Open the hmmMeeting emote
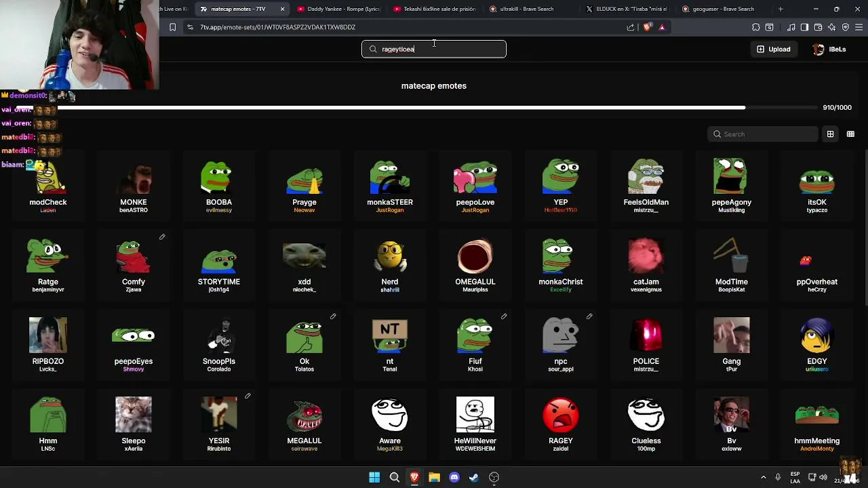Image resolution: width=868 pixels, height=488 pixels. click(x=817, y=425)
